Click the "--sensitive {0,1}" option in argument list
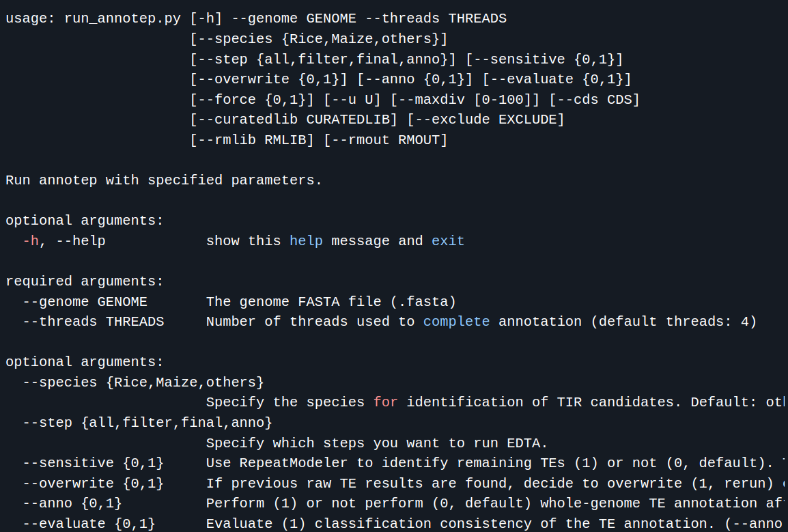 (94, 462)
